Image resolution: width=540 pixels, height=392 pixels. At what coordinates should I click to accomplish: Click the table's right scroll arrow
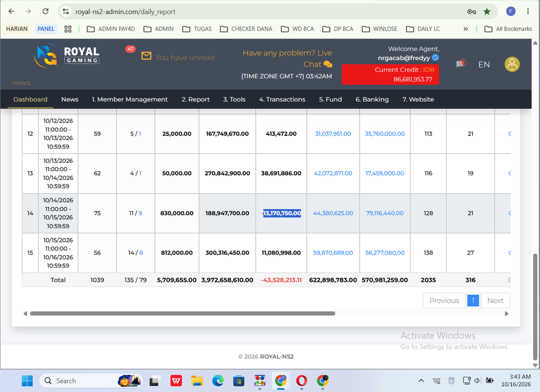coord(507,313)
